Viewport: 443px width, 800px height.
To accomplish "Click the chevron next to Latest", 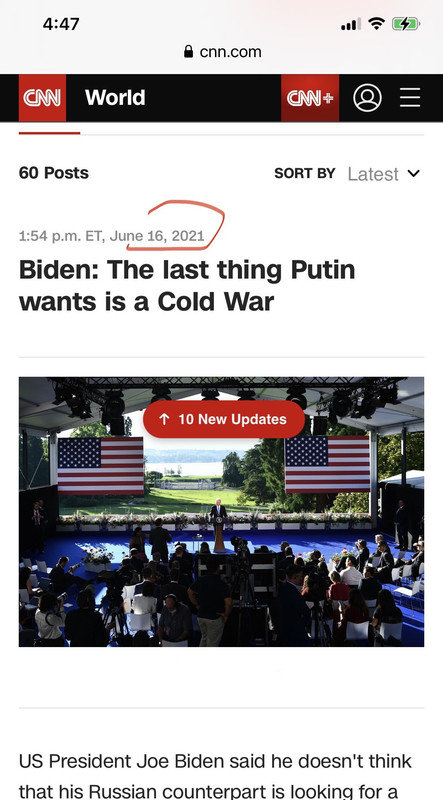I will point(413,173).
